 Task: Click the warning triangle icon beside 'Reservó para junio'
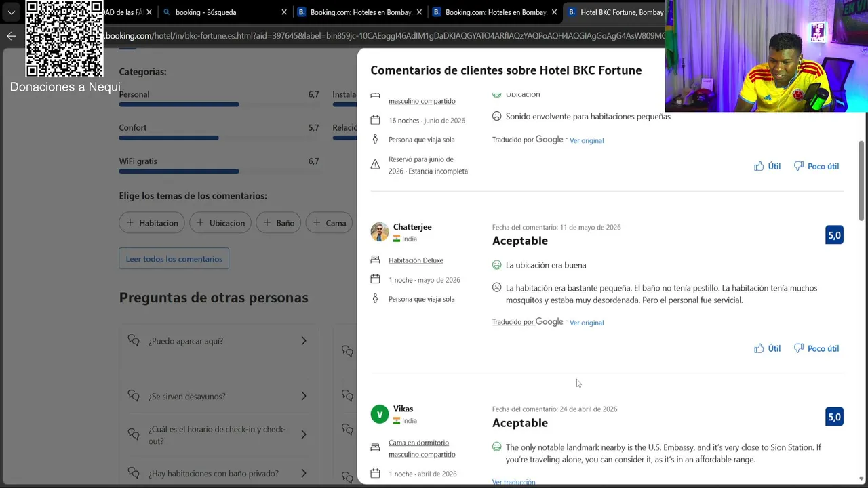click(x=375, y=164)
